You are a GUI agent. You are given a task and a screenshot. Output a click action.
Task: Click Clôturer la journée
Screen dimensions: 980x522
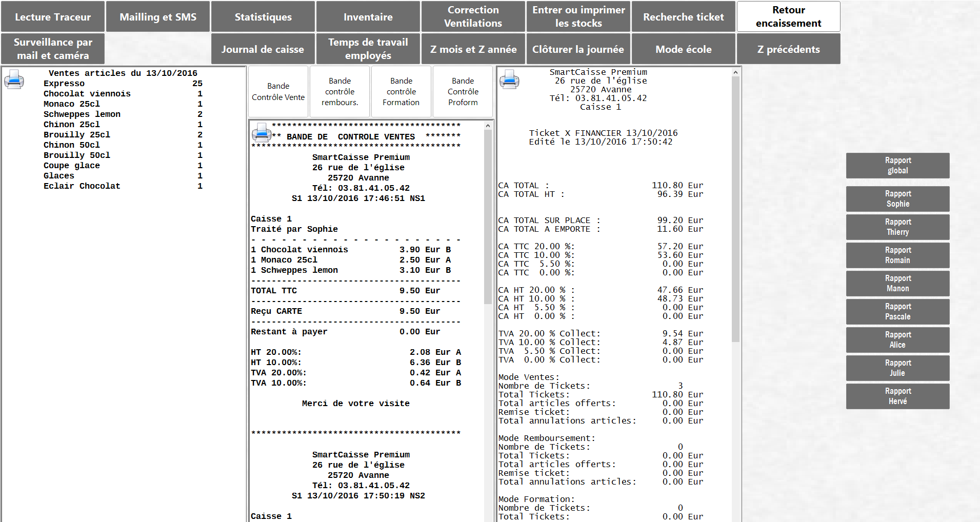click(578, 49)
